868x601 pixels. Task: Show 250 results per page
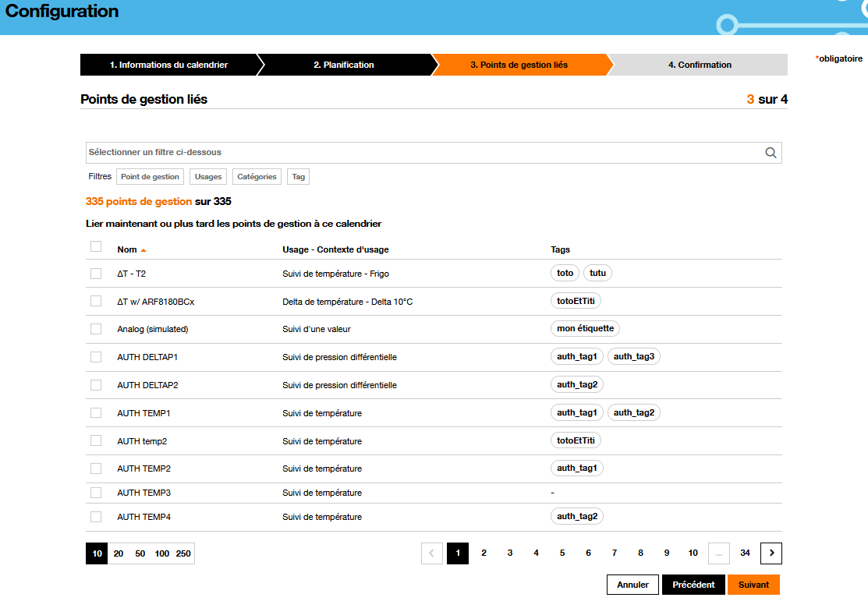coord(183,553)
